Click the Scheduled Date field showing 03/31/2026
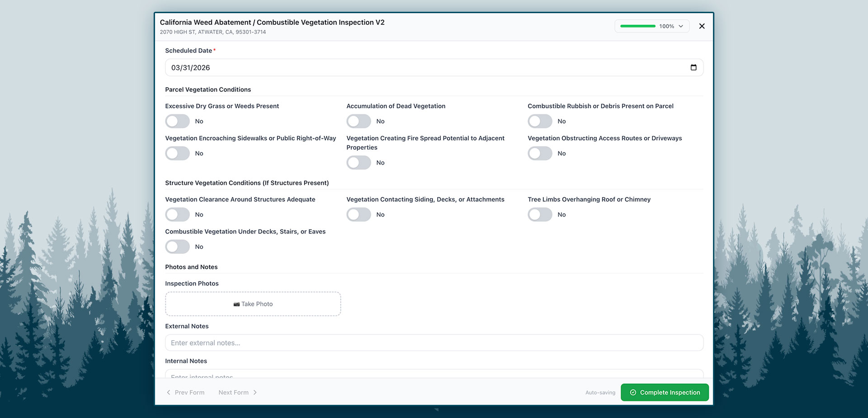This screenshot has width=868, height=418. [434, 67]
